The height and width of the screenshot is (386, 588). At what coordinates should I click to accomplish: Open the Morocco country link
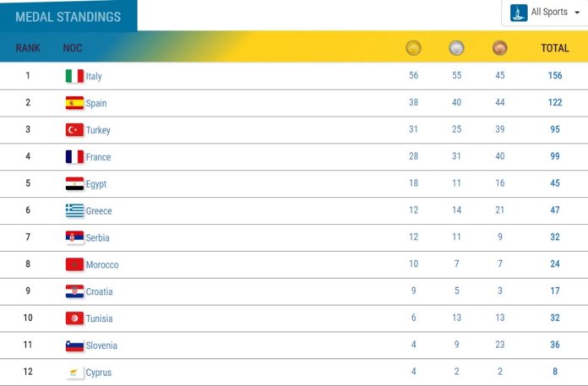[102, 265]
